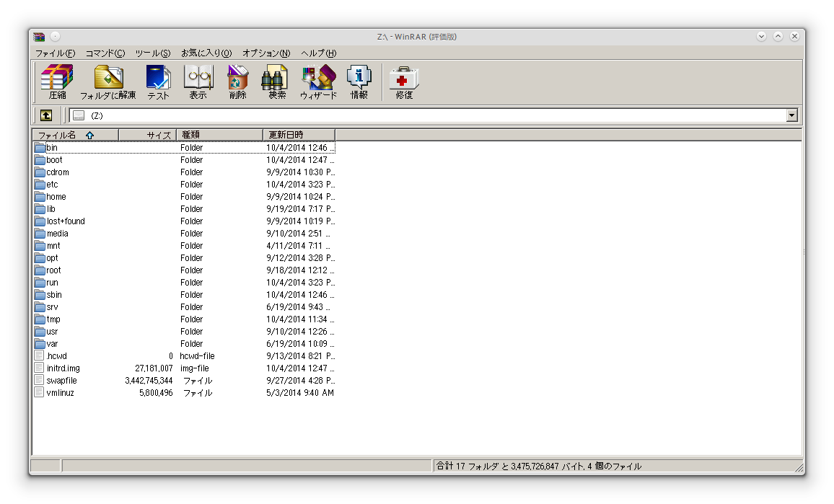Open the お気に入り(O) menu
The height and width of the screenshot is (504, 834).
pyautogui.click(x=206, y=53)
